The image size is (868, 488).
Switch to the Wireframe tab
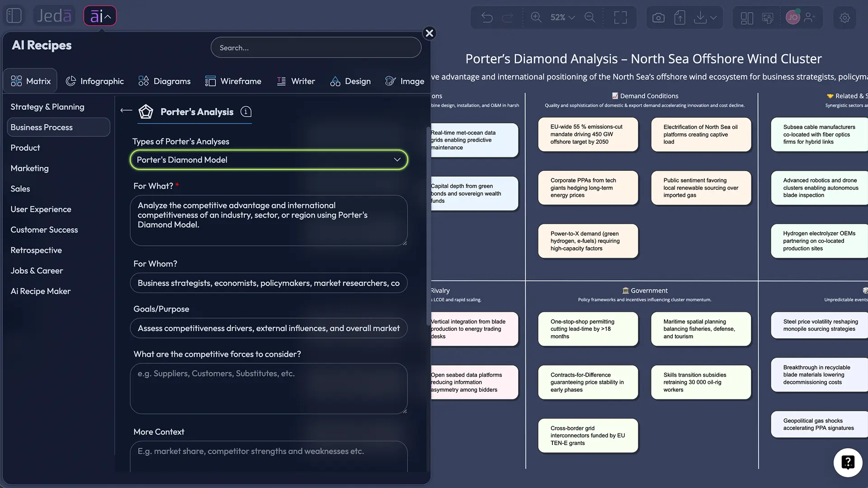point(233,81)
